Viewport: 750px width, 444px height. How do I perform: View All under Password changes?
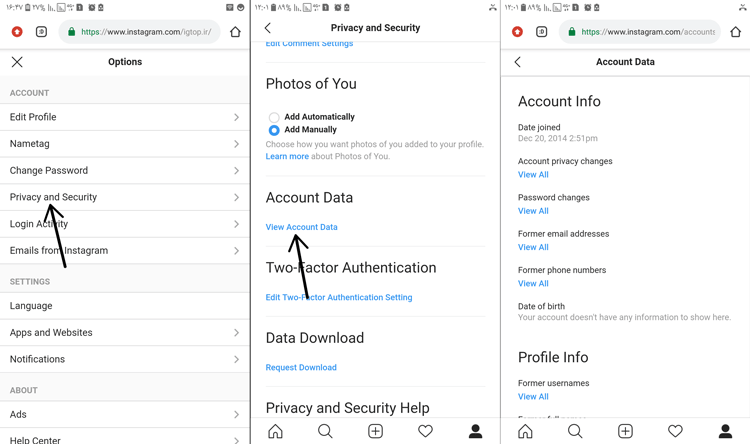pos(533,211)
